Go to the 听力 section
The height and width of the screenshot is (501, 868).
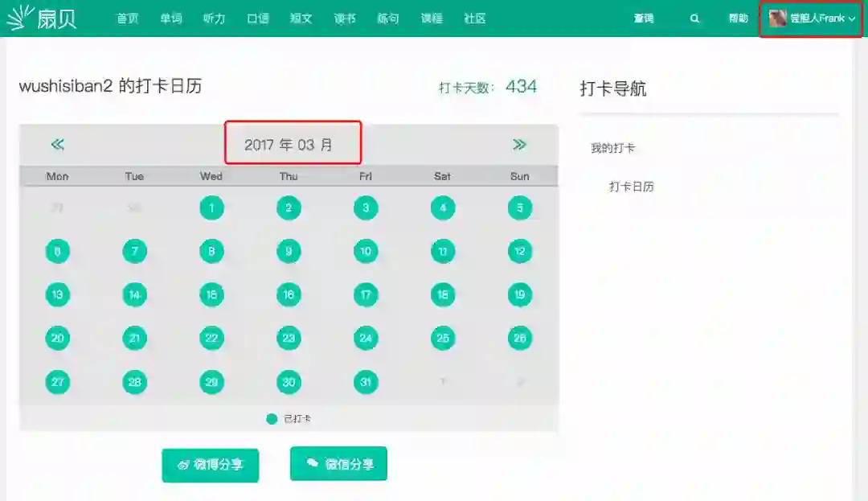[x=215, y=18]
